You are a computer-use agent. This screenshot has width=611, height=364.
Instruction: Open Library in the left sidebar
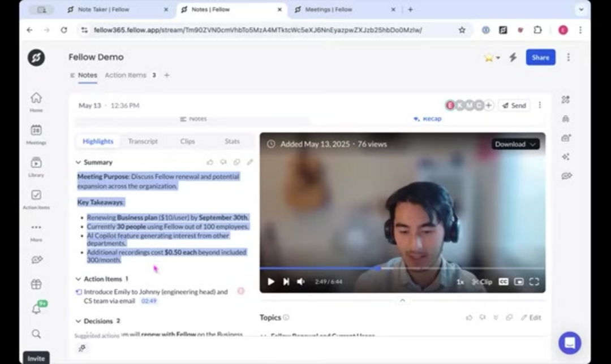[x=36, y=163]
